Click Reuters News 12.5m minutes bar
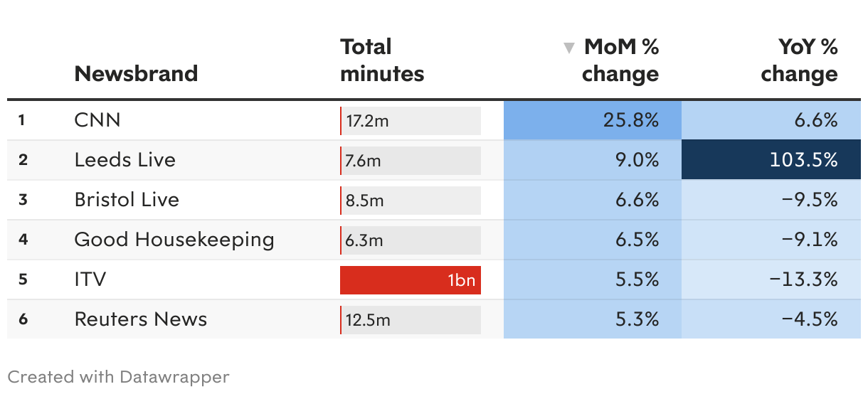The width and height of the screenshot is (868, 394). pyautogui.click(x=411, y=319)
